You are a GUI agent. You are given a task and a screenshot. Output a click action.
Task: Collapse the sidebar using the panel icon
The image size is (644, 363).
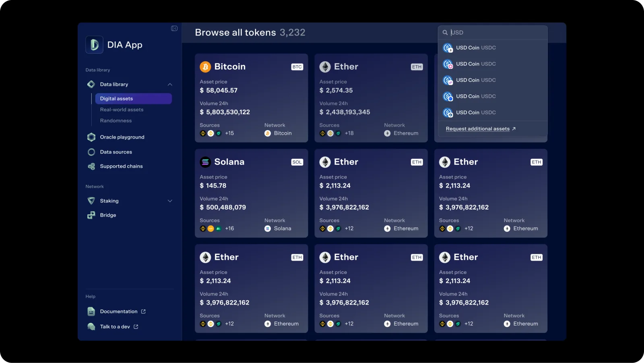click(174, 28)
